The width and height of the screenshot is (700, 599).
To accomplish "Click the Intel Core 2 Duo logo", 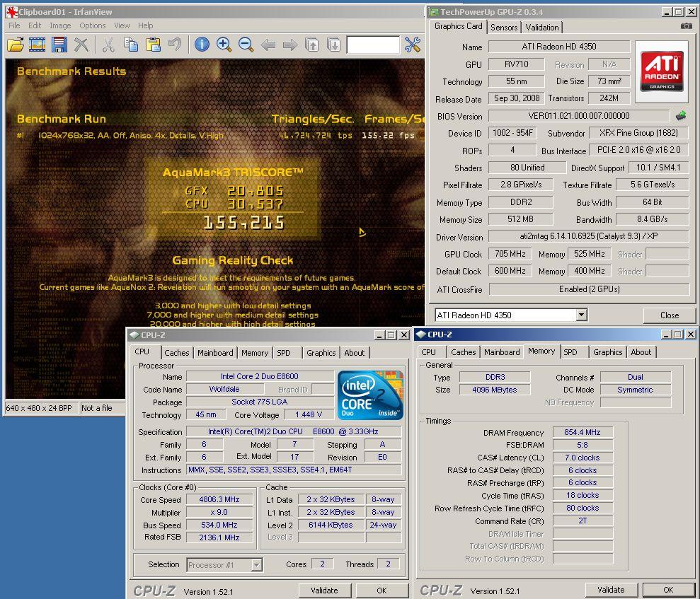I will pos(371,395).
